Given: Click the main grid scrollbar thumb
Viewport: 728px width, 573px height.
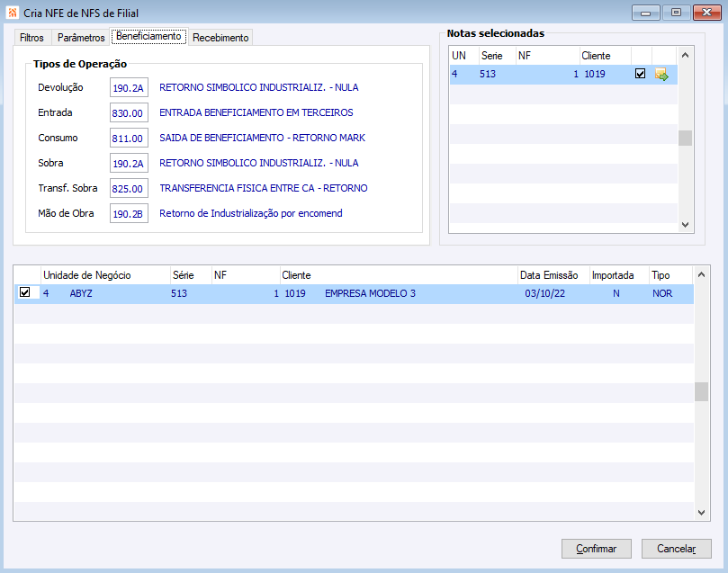Looking at the screenshot, I should (x=702, y=391).
